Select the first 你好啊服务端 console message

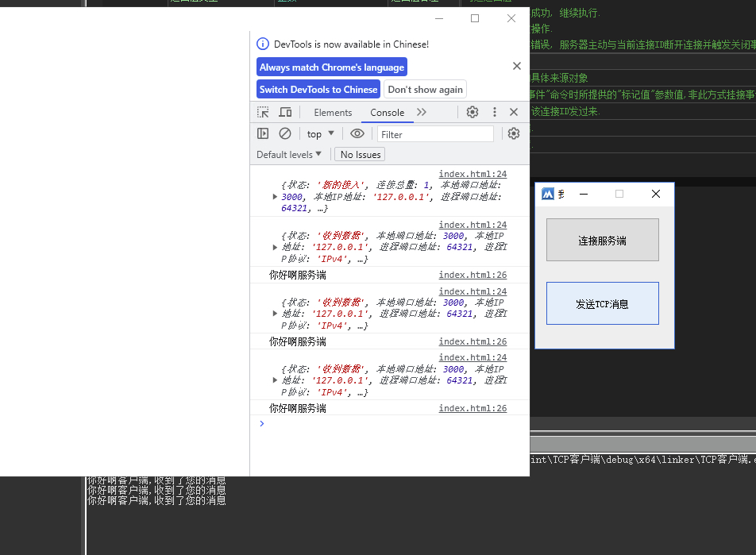pos(298,275)
